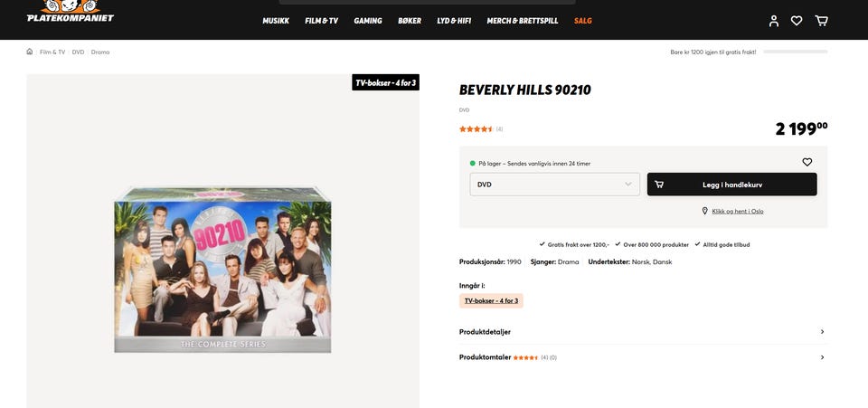This screenshot has width=868, height=408.
Task: Click the TV-bokser - 4 for 3 image badge
Action: (386, 82)
